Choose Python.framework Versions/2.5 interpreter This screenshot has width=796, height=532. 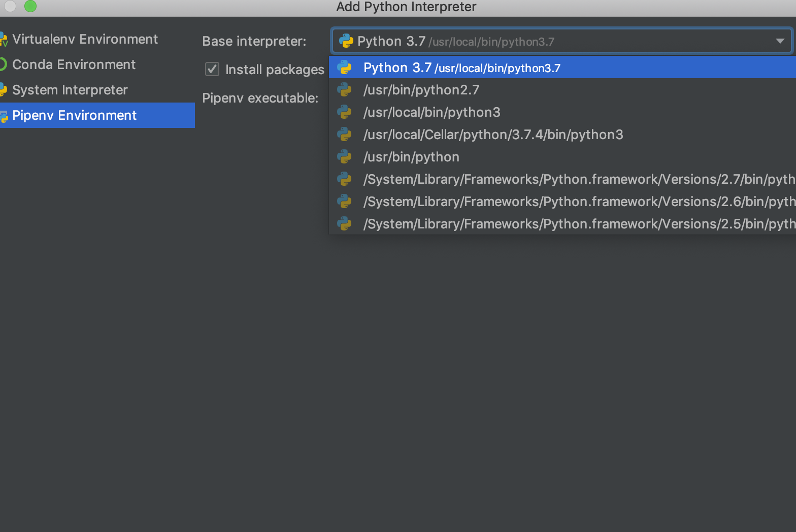pos(562,224)
